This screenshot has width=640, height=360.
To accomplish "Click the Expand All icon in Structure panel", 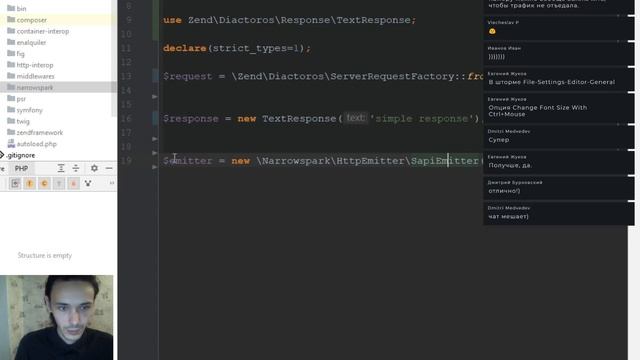I will point(61,168).
